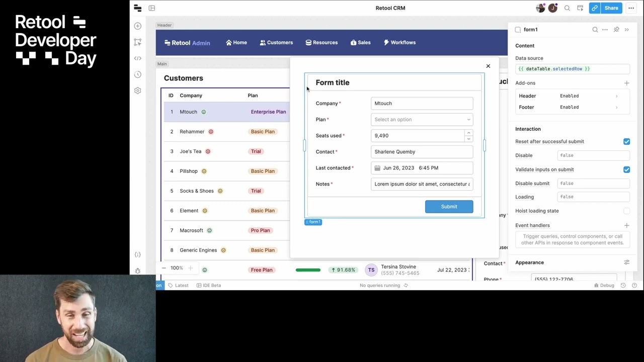Increase Seats used with the up stepper
The image size is (644, 362).
[x=468, y=133]
